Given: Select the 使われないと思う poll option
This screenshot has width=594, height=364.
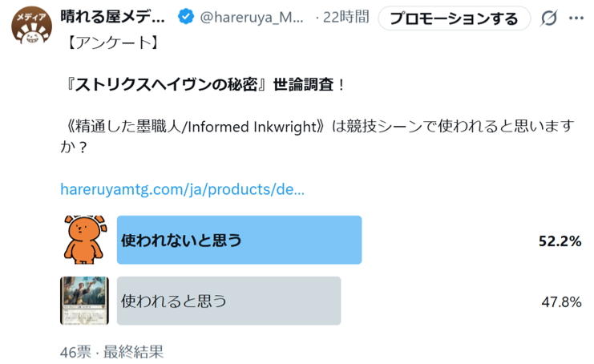Looking at the screenshot, I should pos(239,240).
